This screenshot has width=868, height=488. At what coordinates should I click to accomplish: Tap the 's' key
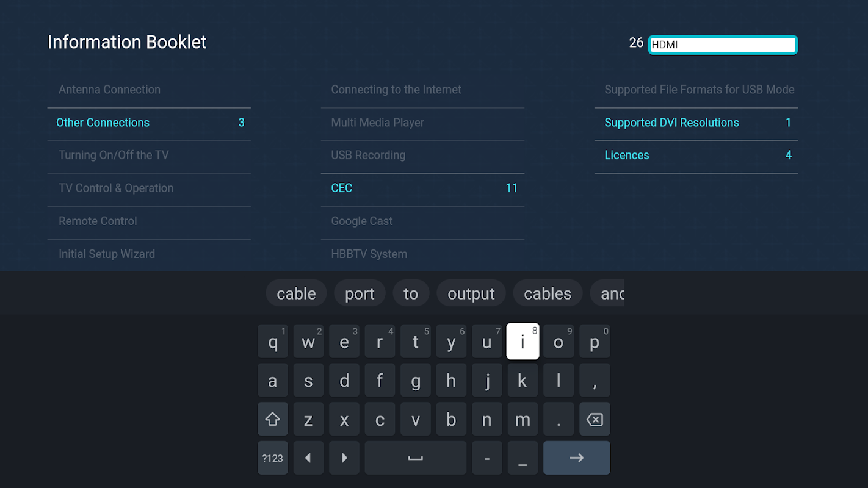[308, 380]
